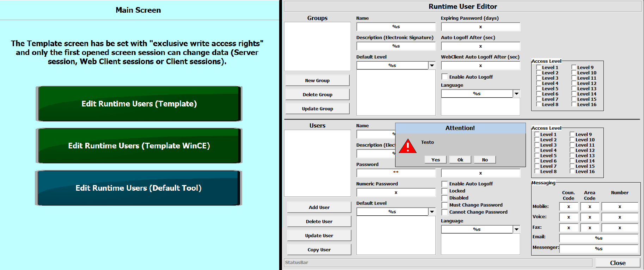
Task: Enable the Locked user checkbox
Action: pyautogui.click(x=445, y=191)
